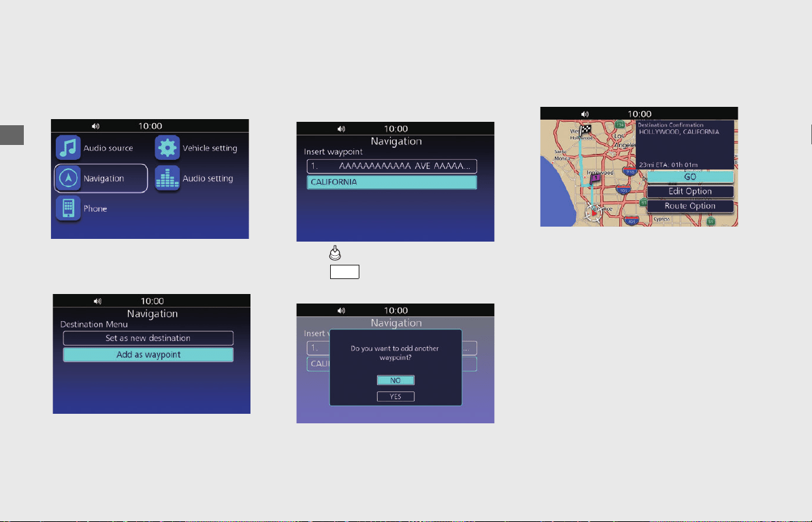Click the Audio source label

[108, 148]
